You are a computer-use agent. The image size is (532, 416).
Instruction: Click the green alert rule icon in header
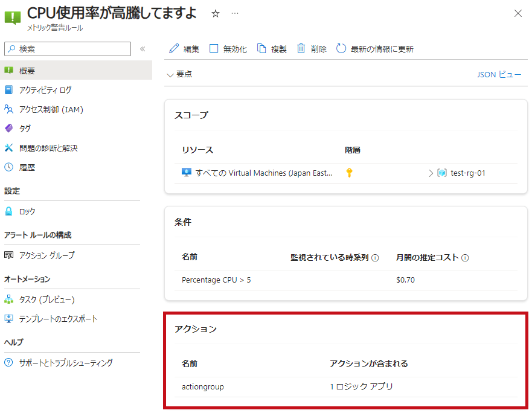[x=13, y=18]
